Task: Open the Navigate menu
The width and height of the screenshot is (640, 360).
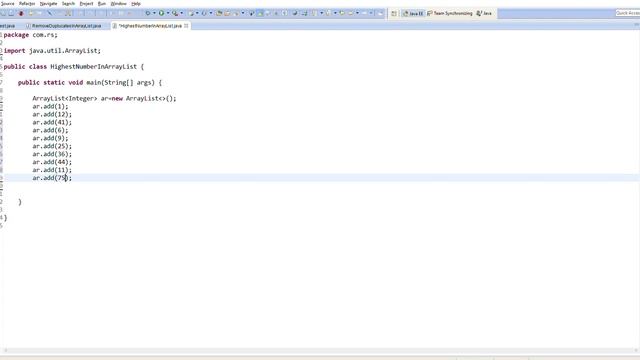Action: [49, 4]
